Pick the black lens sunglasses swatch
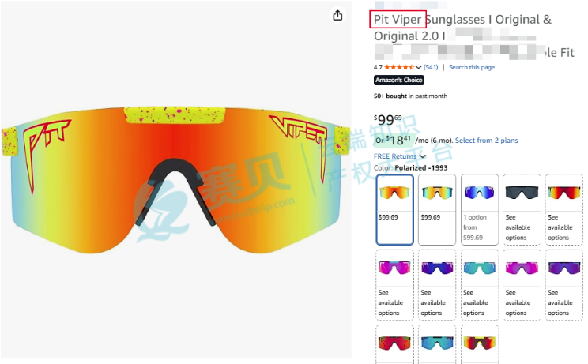588x364 pixels. pyautogui.click(x=522, y=209)
